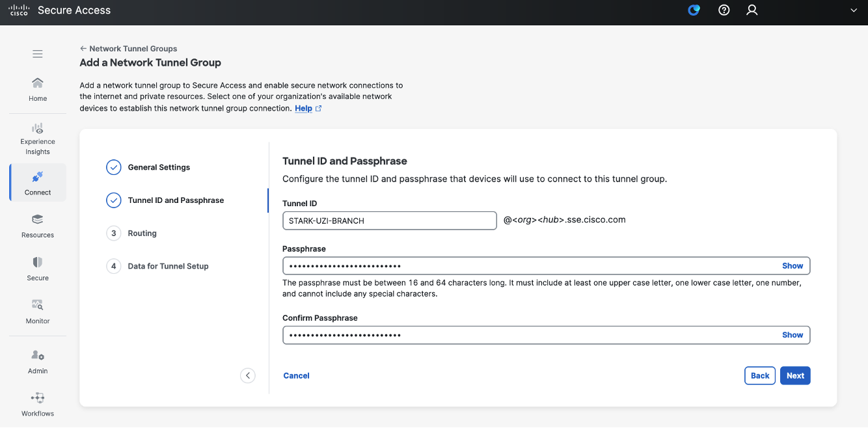Select the Connect sidebar icon
The height and width of the screenshot is (428, 868).
tap(37, 182)
